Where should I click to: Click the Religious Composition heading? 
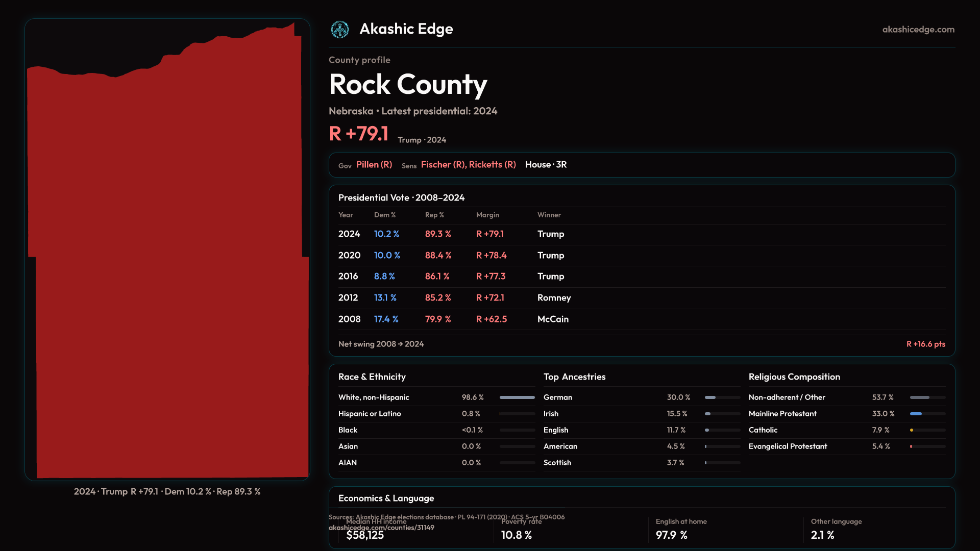pos(794,377)
